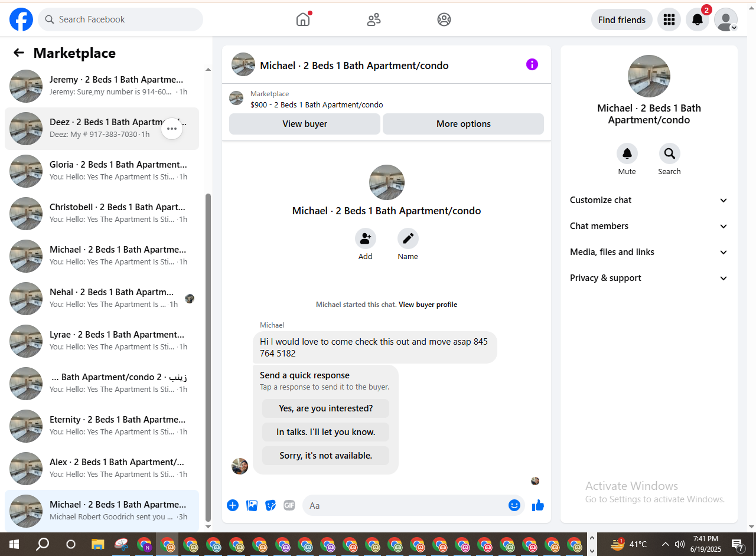The image size is (756, 556).
Task: Click the Add people icon
Action: click(x=366, y=238)
